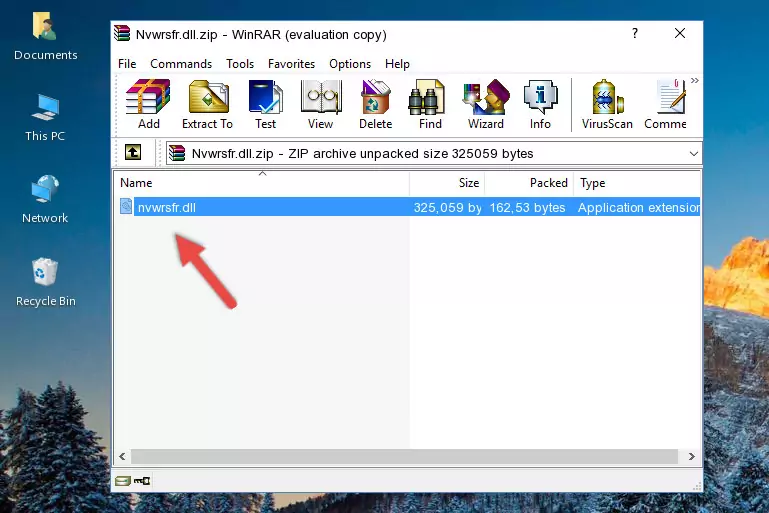This screenshot has width=769, height=513.
Task: Show archive Info
Action: [x=540, y=104]
